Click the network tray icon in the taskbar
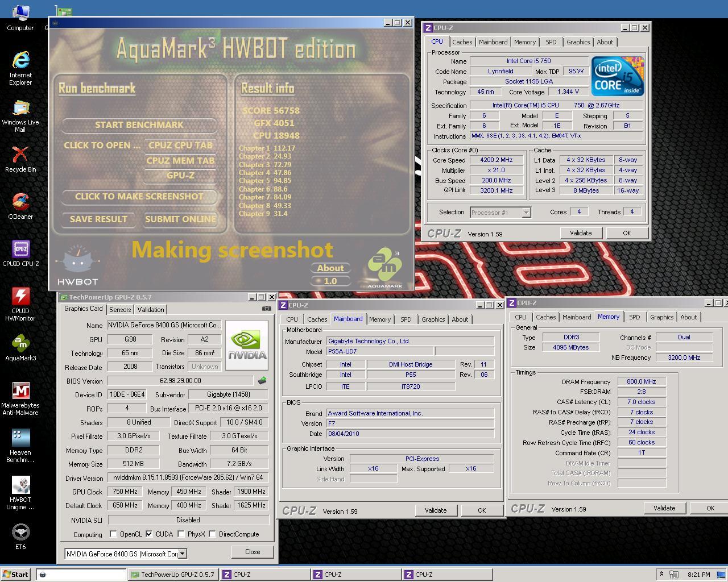The width and height of the screenshot is (728, 582). 674,575
